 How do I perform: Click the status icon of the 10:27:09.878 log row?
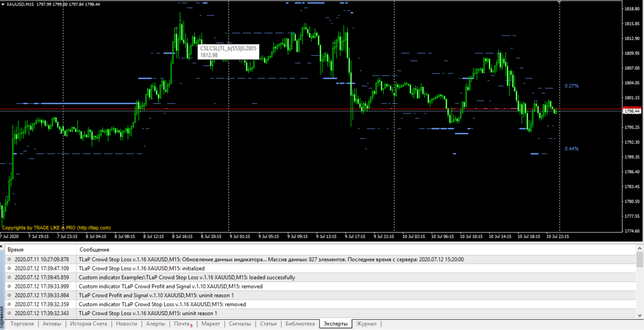point(9,259)
